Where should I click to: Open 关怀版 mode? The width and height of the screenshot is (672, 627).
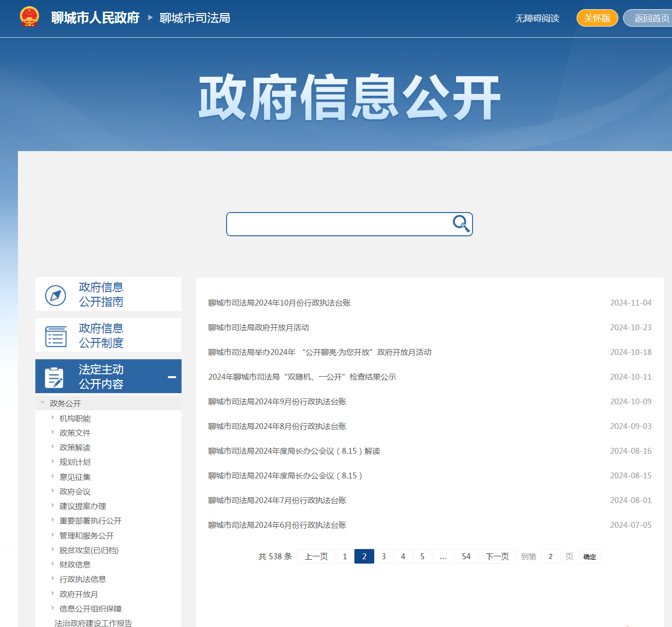click(x=597, y=18)
